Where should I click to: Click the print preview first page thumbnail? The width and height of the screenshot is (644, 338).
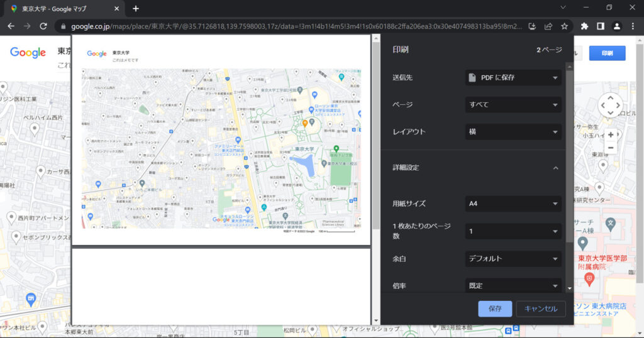pos(221,140)
